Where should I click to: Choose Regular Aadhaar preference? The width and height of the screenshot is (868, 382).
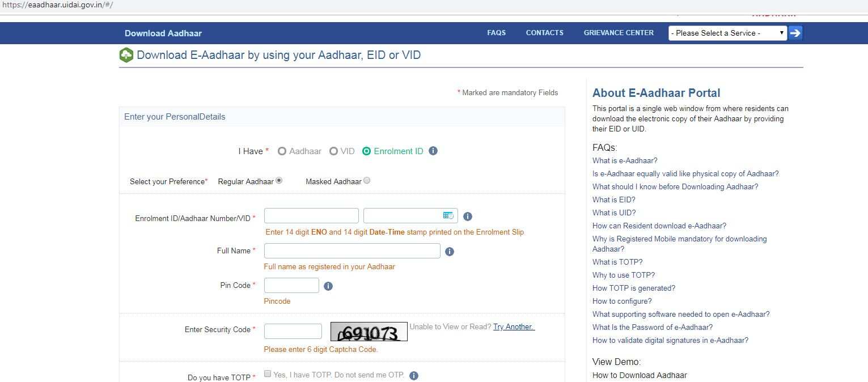tap(279, 181)
